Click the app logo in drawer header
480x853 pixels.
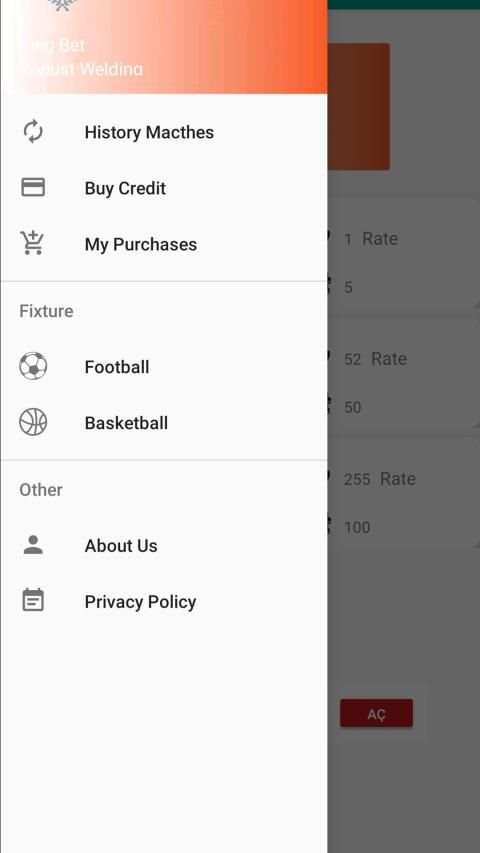pos(63,5)
